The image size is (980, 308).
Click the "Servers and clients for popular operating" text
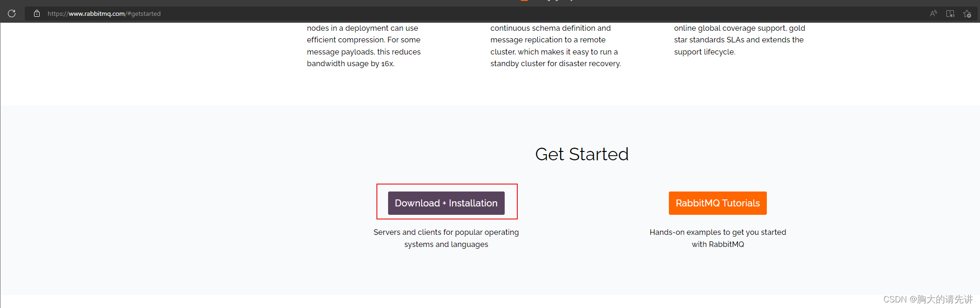(446, 232)
